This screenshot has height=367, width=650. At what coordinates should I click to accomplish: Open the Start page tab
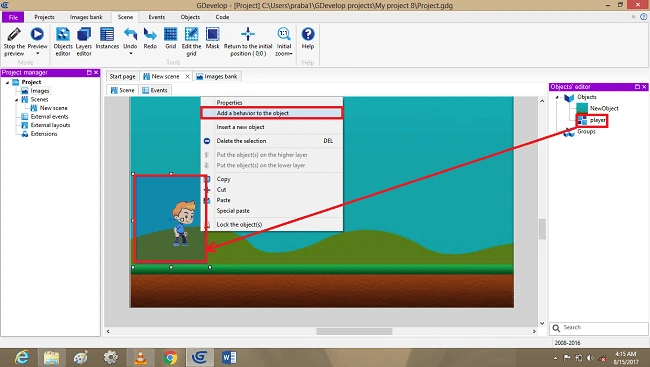pos(122,76)
